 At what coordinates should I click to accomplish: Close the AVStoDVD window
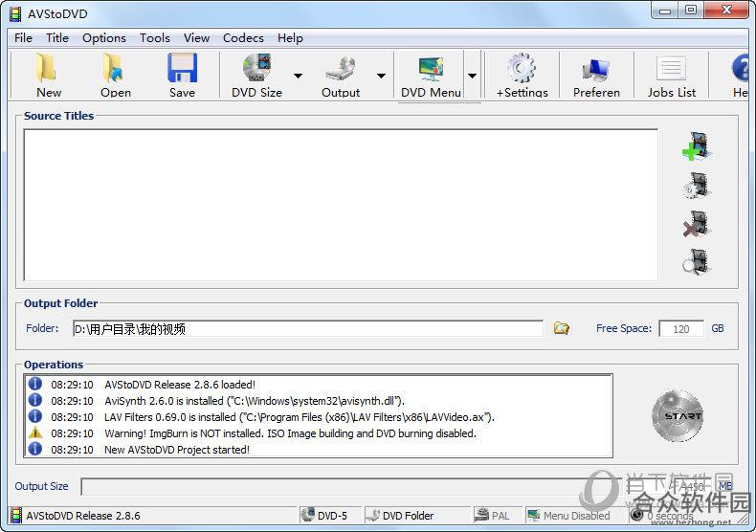point(726,11)
